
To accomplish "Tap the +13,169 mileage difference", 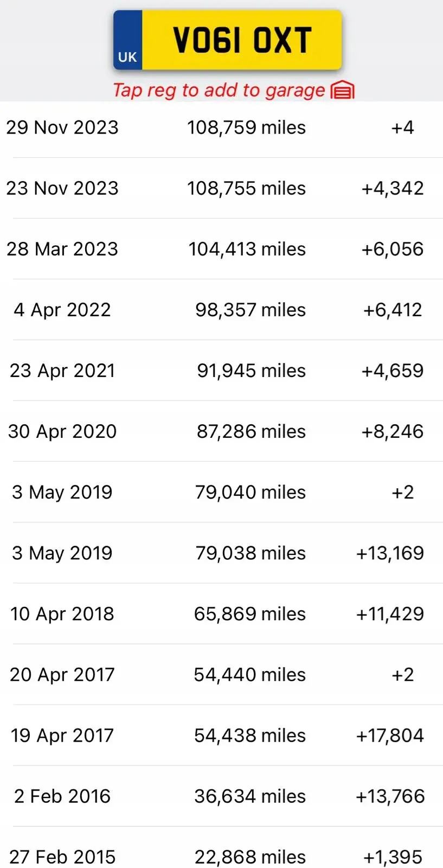I will click(x=389, y=553).
